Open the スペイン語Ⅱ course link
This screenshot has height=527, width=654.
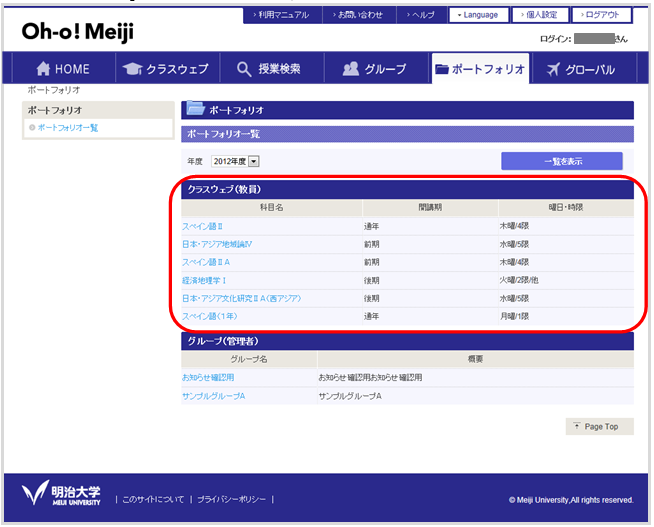pos(202,226)
